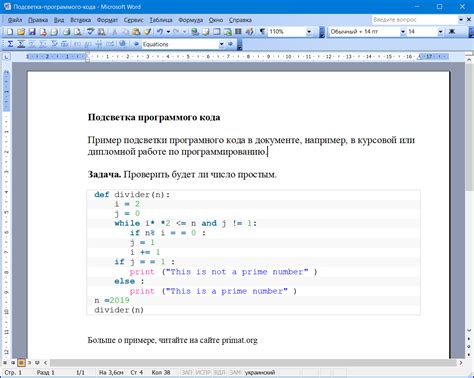This screenshot has width=474, height=378.
Task: Save the document with floppy disk icon
Action: (x=32, y=32)
